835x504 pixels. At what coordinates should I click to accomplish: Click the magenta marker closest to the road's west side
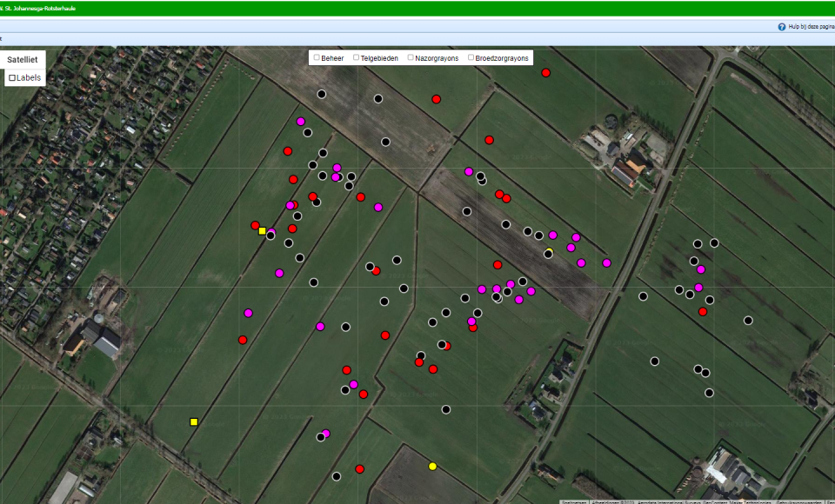coord(606,263)
